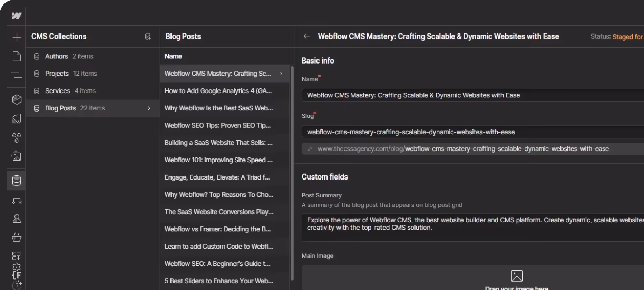Open the Webflow logo menu
This screenshot has width=644, height=290.
(16, 16)
